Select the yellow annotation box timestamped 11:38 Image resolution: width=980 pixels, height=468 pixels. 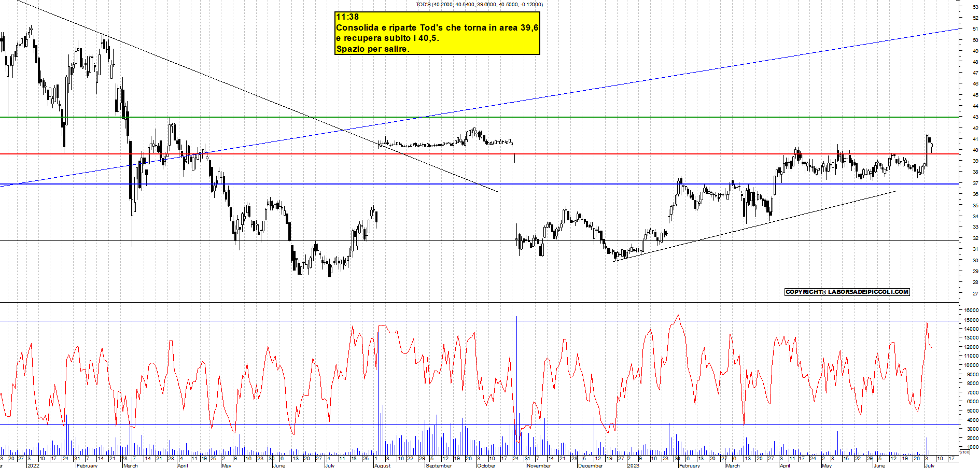[438, 33]
